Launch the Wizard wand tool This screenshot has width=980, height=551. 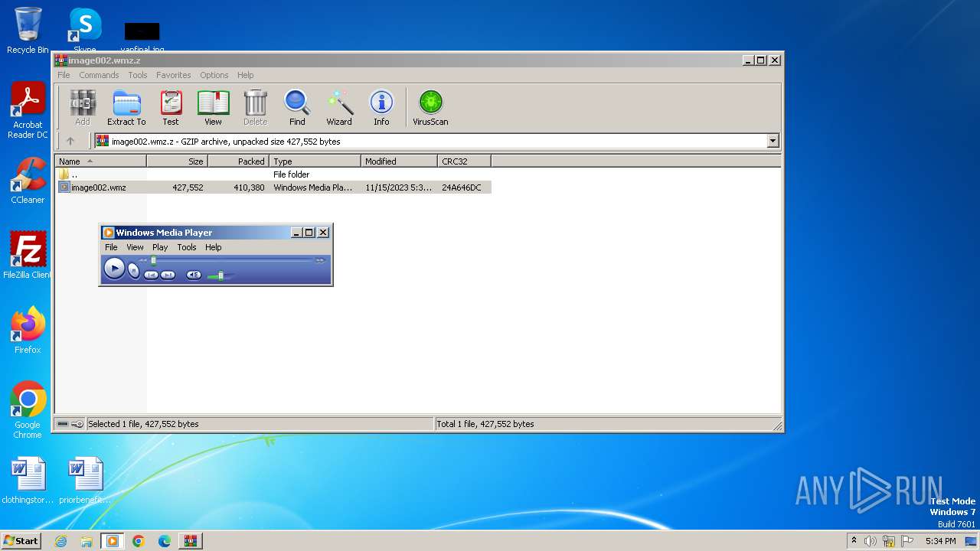[339, 108]
